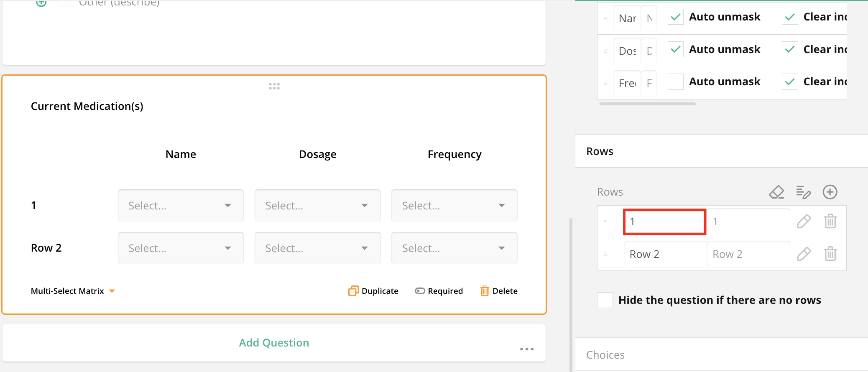
Task: Expand the Choices section
Action: [x=605, y=355]
